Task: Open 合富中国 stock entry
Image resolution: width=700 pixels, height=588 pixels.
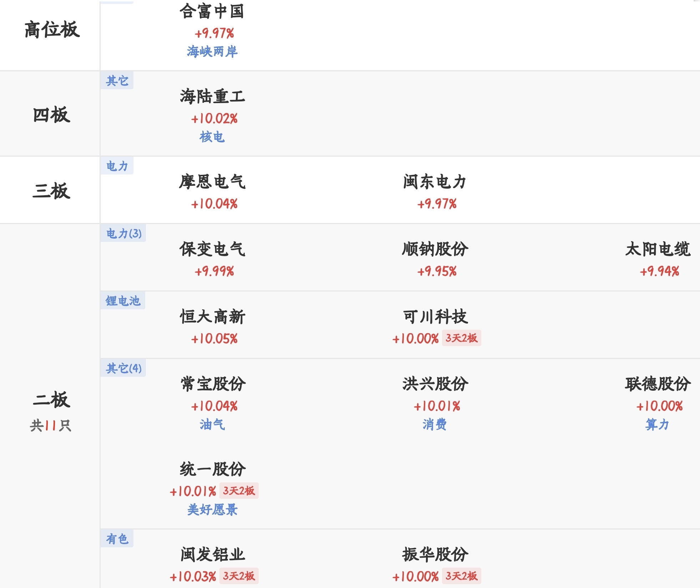Action: [212, 11]
